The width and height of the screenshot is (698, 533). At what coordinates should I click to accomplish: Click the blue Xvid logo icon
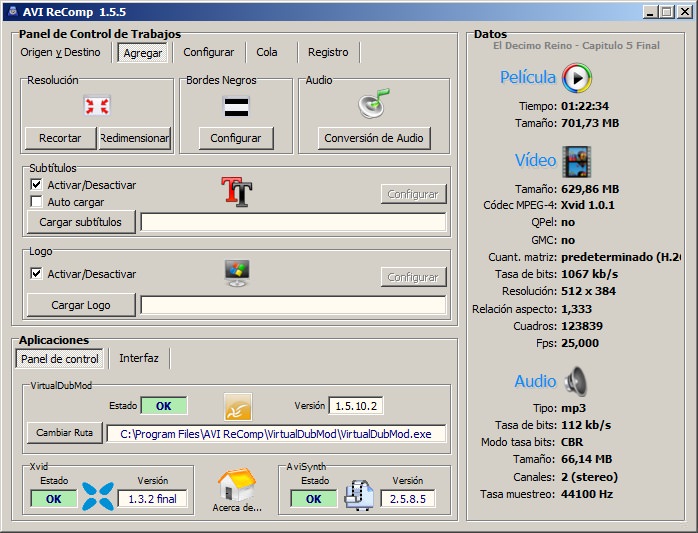pyautogui.click(x=98, y=496)
